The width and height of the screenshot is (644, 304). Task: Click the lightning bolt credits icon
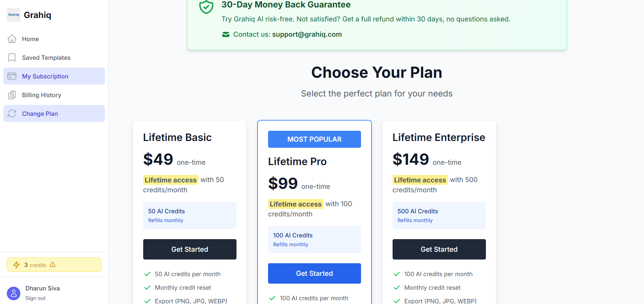click(16, 265)
